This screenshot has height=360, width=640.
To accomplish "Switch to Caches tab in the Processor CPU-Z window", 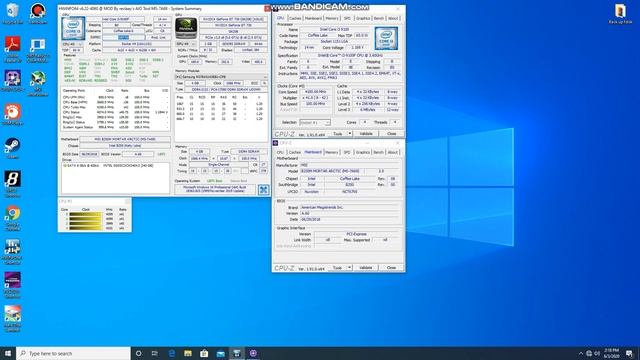I will (295, 18).
